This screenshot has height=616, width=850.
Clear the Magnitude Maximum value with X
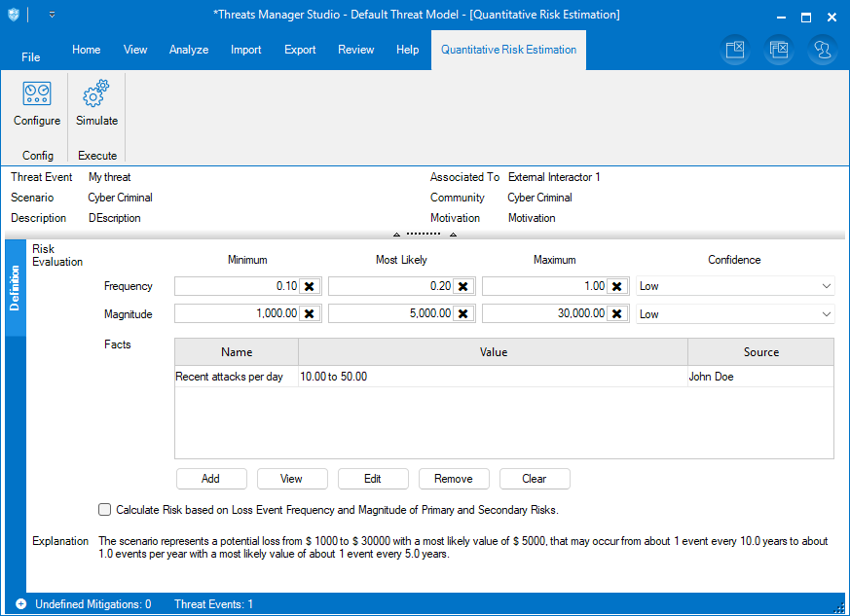616,313
